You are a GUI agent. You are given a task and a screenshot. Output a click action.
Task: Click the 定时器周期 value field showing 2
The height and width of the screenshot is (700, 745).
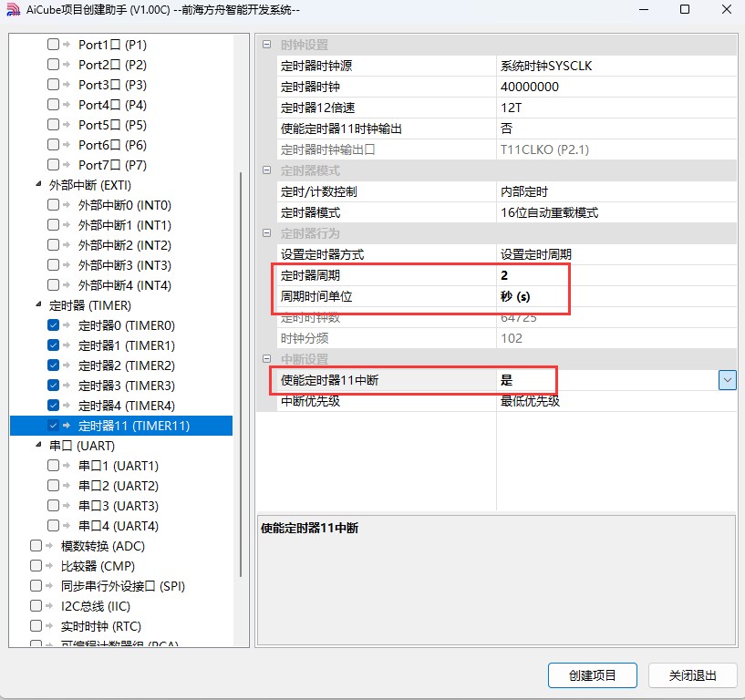(616, 275)
